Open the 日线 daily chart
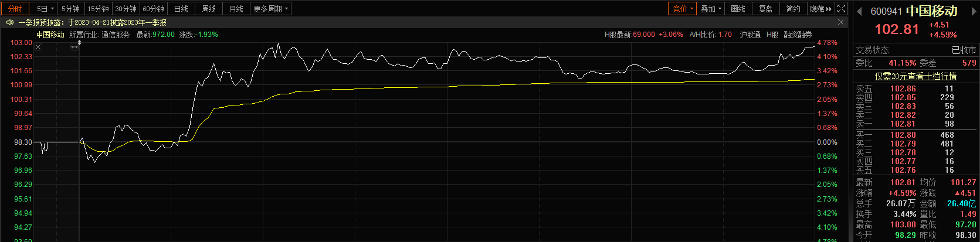This screenshot has width=980, height=242. [x=181, y=9]
